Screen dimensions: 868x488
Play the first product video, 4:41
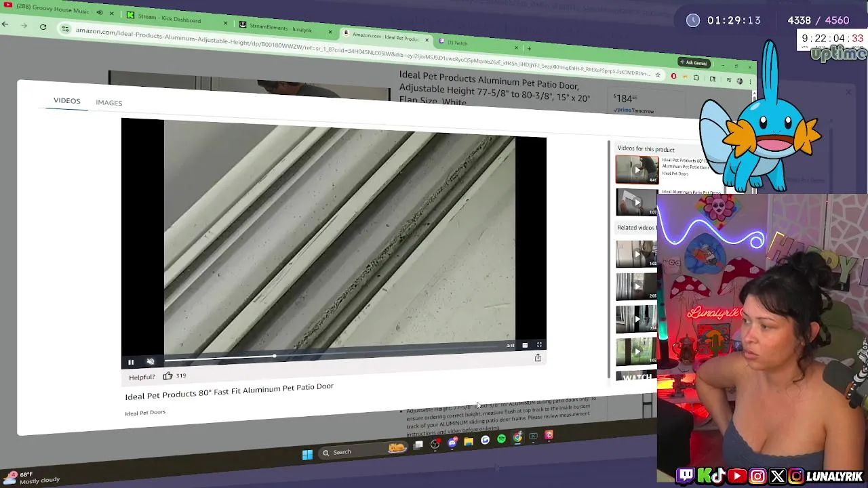(x=637, y=169)
